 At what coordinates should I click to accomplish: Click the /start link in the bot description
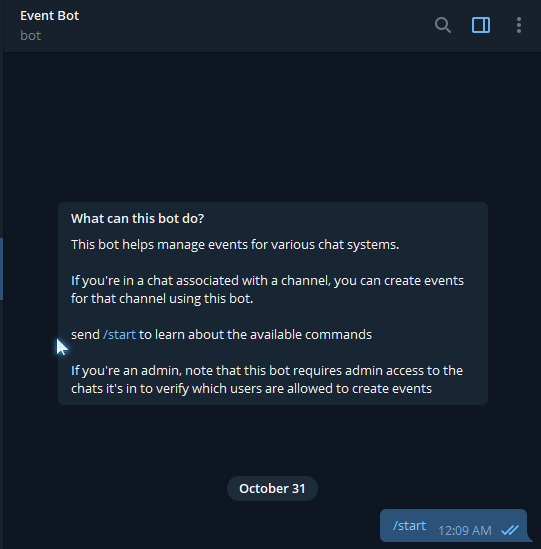(119, 335)
